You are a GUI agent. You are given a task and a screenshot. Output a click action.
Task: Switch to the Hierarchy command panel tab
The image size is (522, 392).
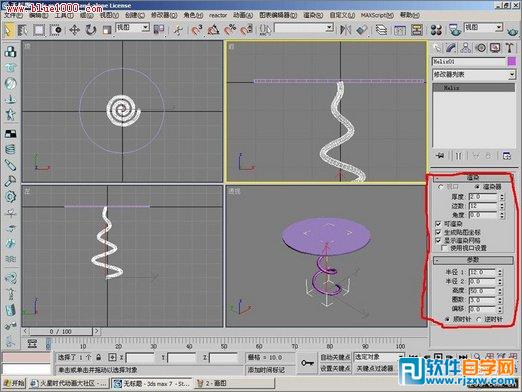coord(466,48)
